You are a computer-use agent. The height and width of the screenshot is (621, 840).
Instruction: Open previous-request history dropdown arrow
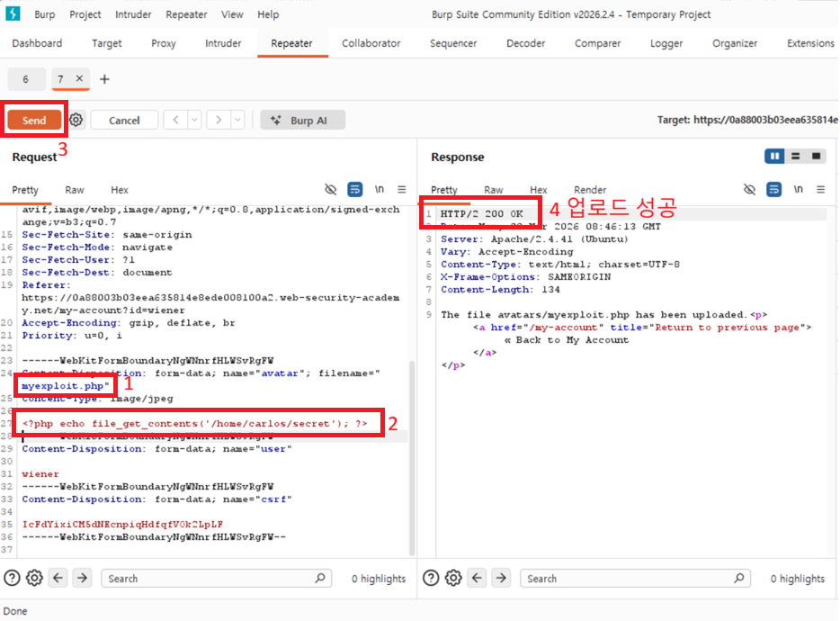coord(194,120)
